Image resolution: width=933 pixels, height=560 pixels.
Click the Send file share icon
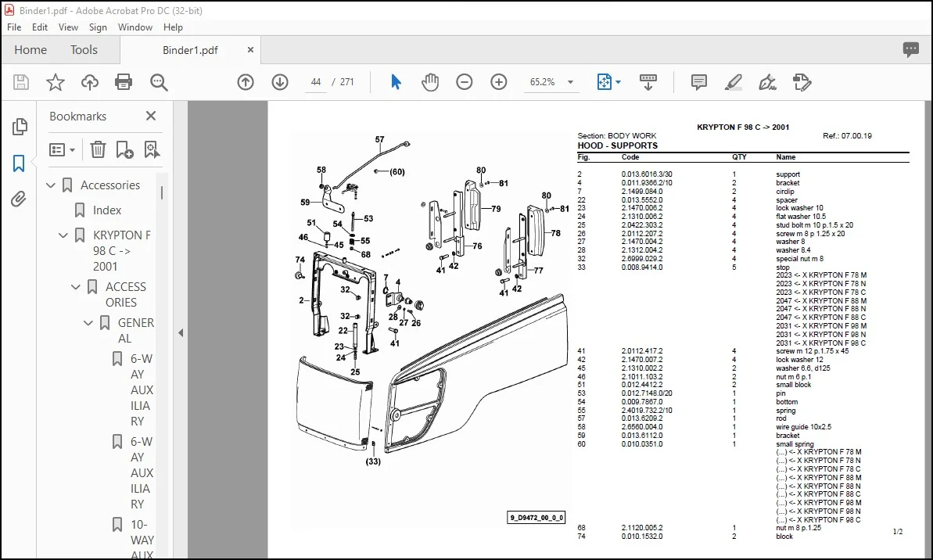pos(802,82)
